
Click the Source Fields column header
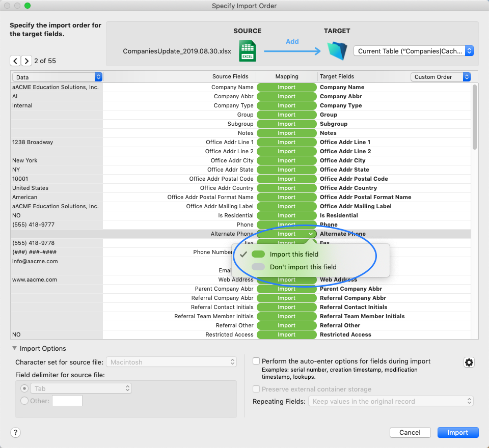(x=230, y=76)
